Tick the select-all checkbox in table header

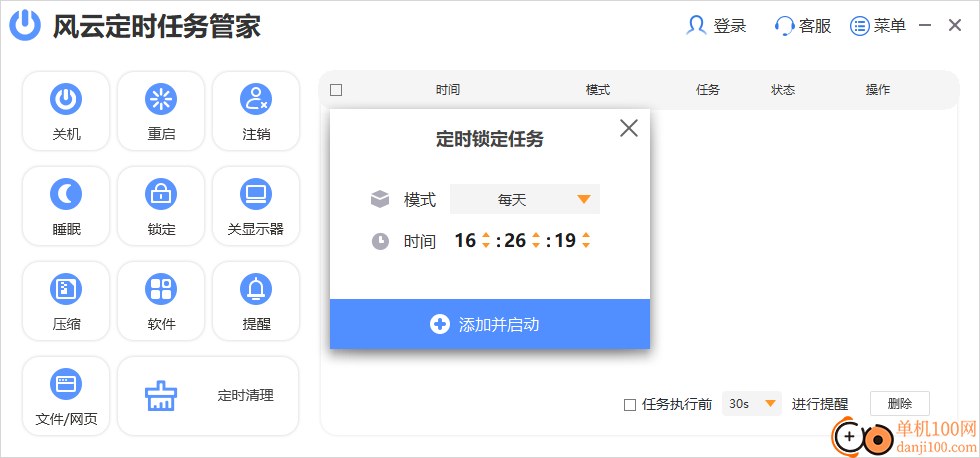click(x=336, y=90)
